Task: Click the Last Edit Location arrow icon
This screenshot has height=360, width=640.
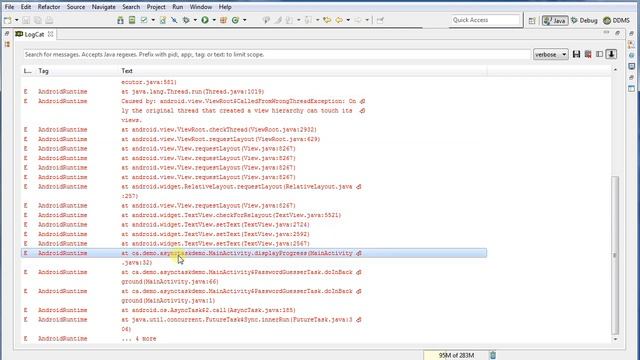Action: [327, 20]
